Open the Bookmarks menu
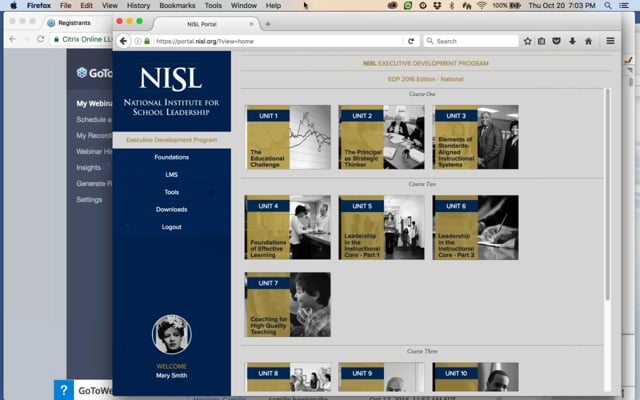Viewport: 640px width, 400px height. [x=177, y=5]
